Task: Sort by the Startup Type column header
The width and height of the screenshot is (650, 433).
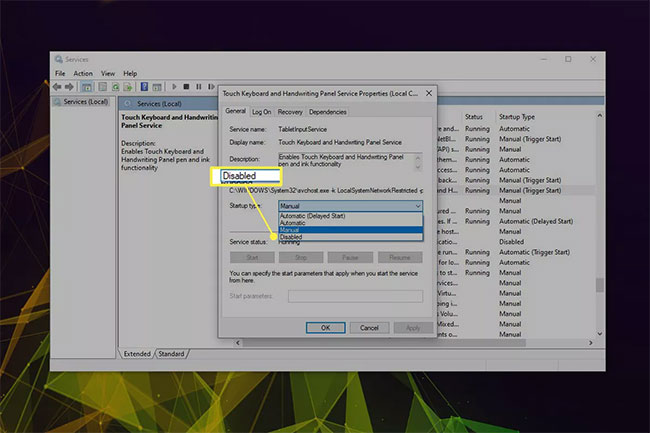Action: tap(517, 117)
